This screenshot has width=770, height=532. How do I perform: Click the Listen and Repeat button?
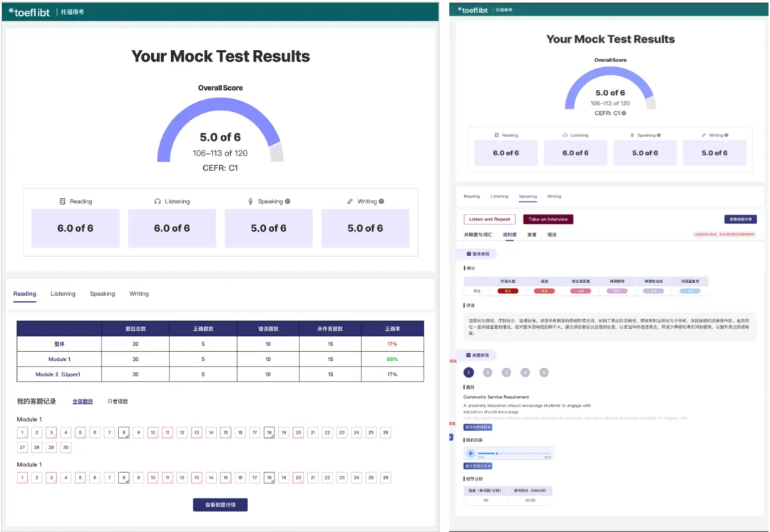(491, 219)
